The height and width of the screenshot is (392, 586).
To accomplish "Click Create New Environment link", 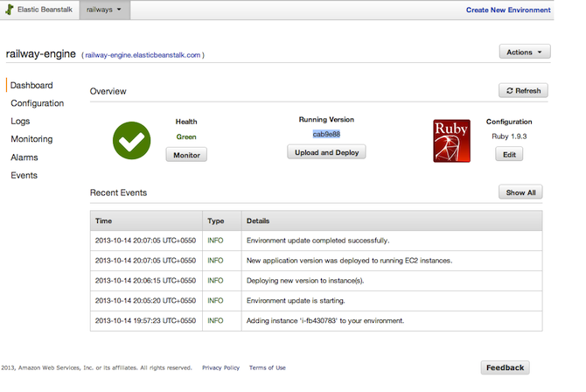I will coord(508,10).
